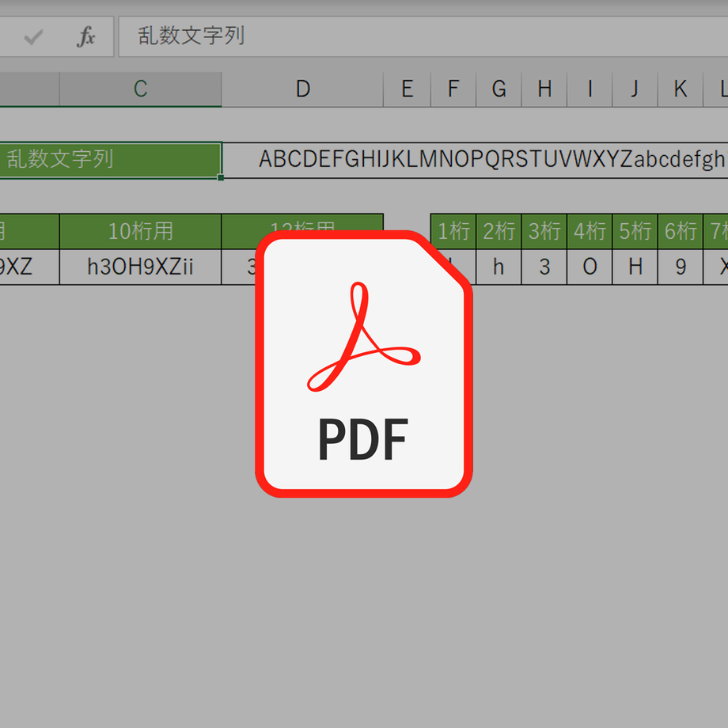Image resolution: width=728 pixels, height=728 pixels.
Task: Select the cell with H under 5桁
Action: pyautogui.click(x=635, y=267)
